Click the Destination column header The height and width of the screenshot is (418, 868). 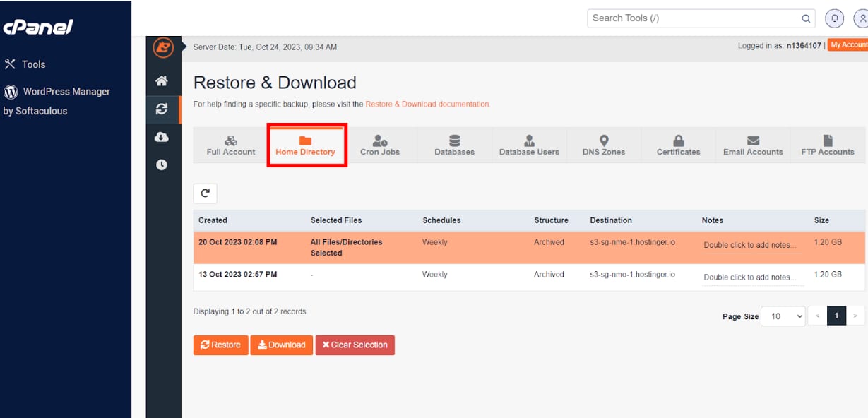(611, 220)
